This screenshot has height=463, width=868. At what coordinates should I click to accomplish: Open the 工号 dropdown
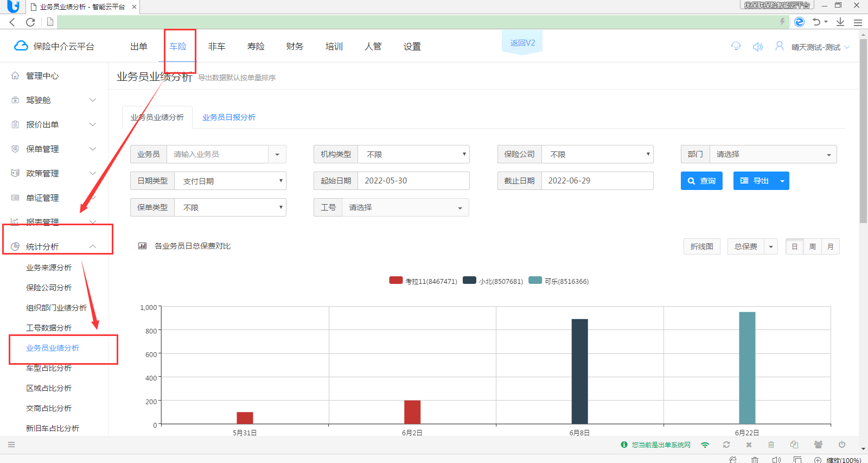click(405, 207)
